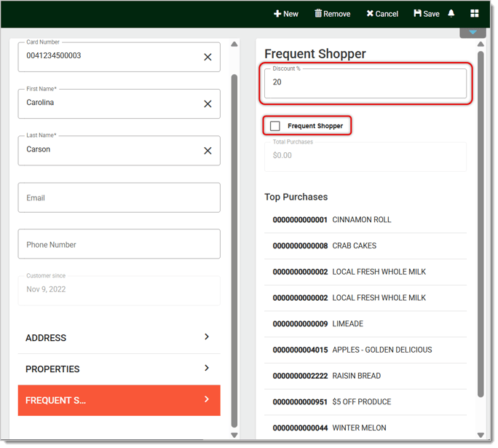This screenshot has height=448, width=498.
Task: Select LIMEADE purchase row
Action: (x=365, y=323)
